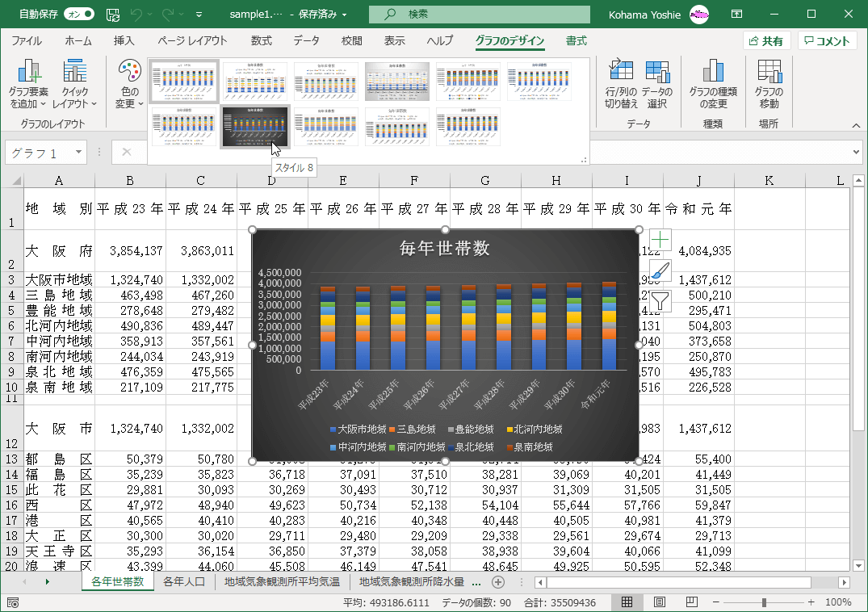This screenshot has height=612, width=868.
Task: Switch to Page Break Preview in status bar
Action: click(691, 602)
